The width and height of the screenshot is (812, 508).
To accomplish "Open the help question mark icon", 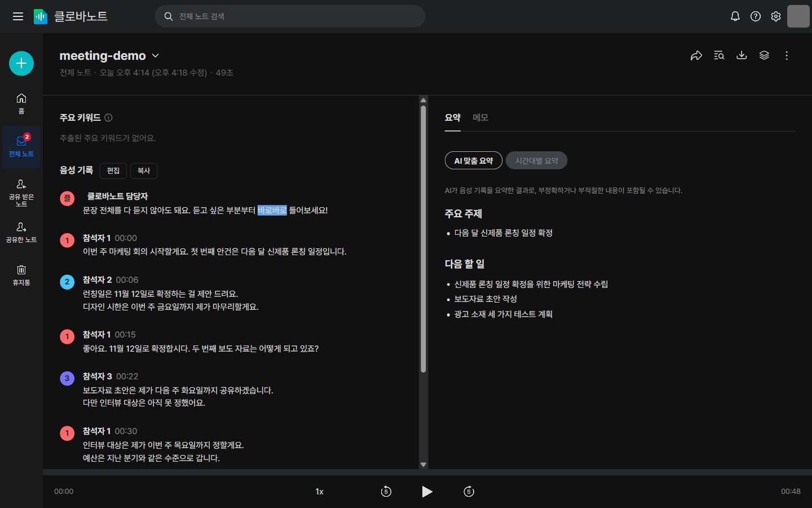I will click(756, 16).
